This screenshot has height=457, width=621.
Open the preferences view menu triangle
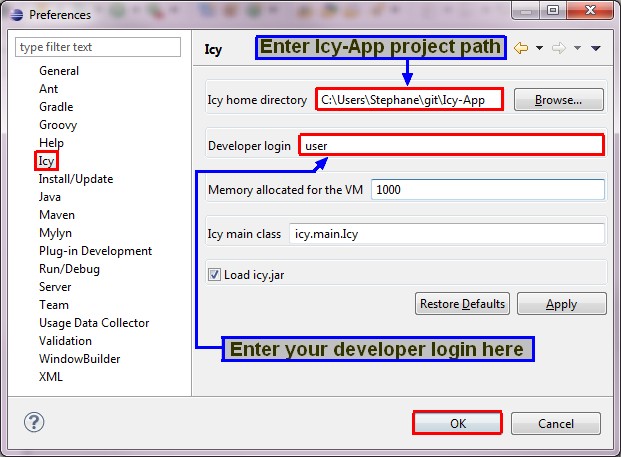(x=596, y=48)
